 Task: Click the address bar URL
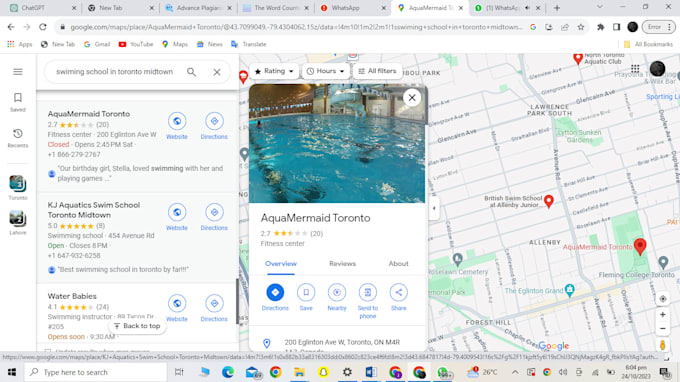coord(296,27)
